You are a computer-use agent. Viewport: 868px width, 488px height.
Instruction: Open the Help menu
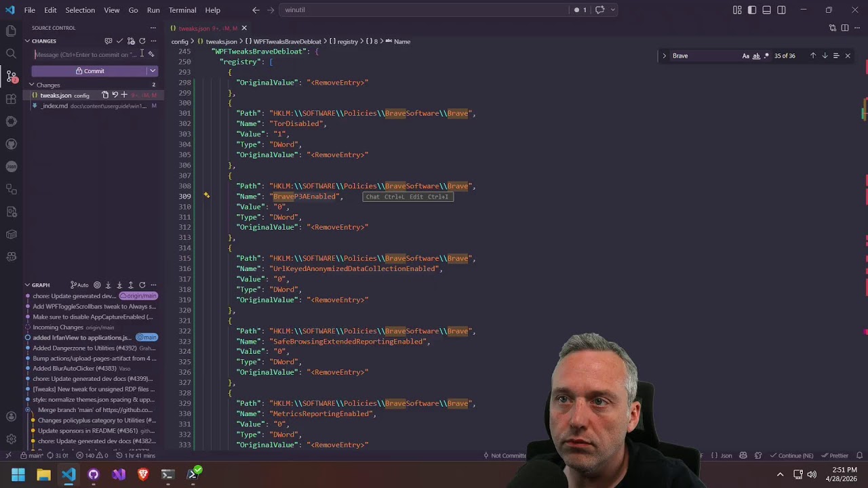tap(212, 10)
